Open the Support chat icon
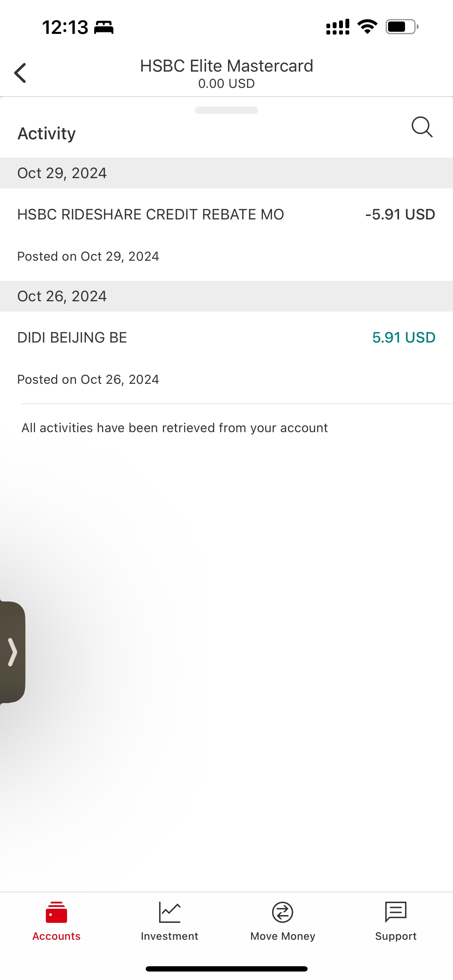 395,912
